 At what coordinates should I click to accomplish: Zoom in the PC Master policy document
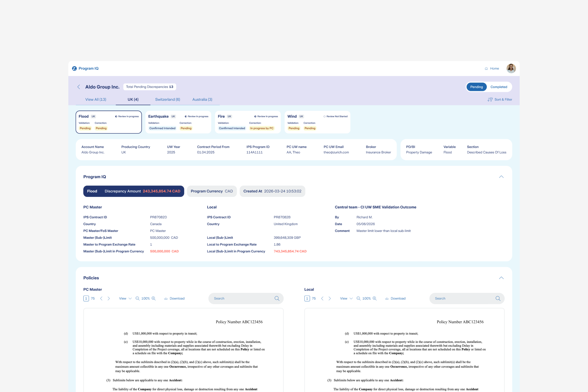tap(154, 298)
